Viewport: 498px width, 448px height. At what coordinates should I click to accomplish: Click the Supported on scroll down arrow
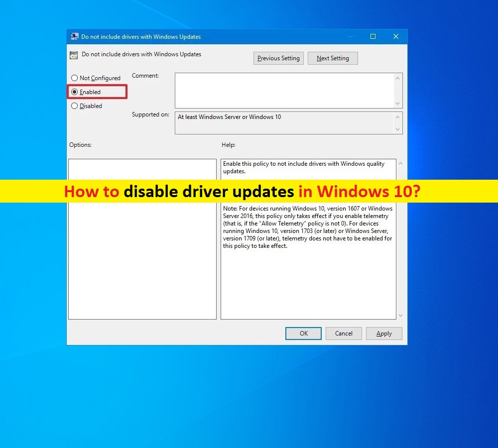coord(398,129)
